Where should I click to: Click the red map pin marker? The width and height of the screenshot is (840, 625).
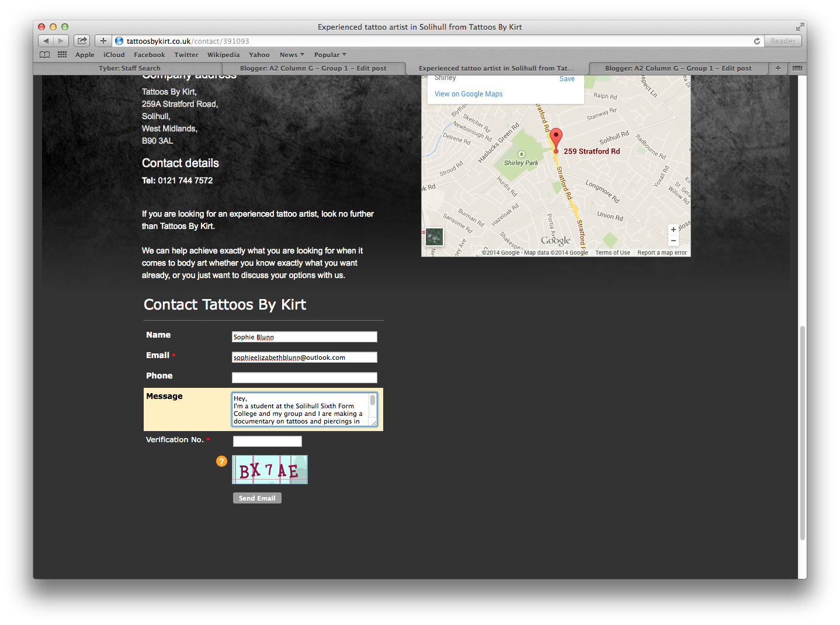556,140
